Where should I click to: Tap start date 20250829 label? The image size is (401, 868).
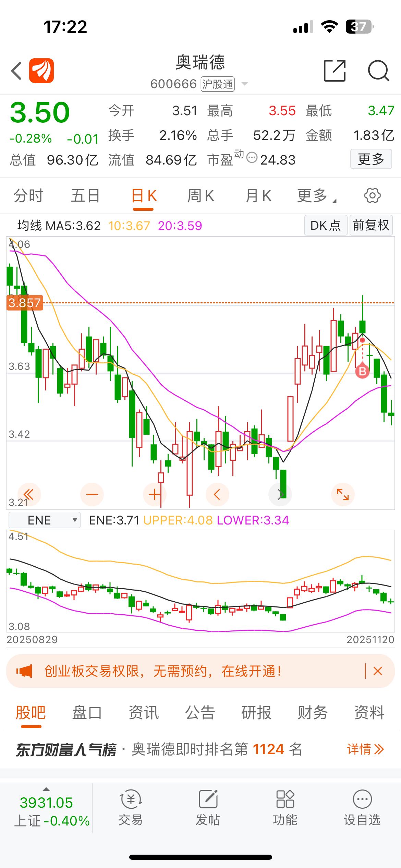tap(32, 639)
